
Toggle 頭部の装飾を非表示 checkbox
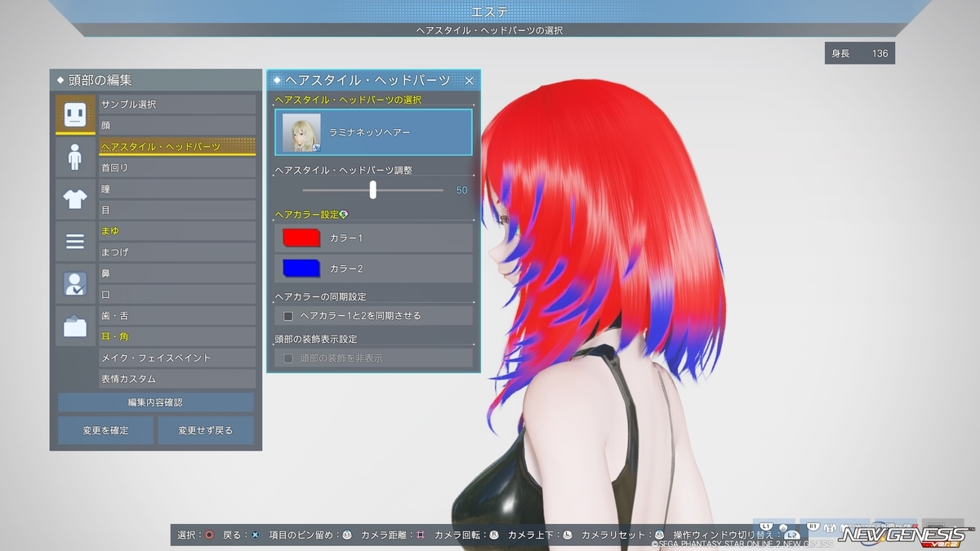(x=288, y=358)
